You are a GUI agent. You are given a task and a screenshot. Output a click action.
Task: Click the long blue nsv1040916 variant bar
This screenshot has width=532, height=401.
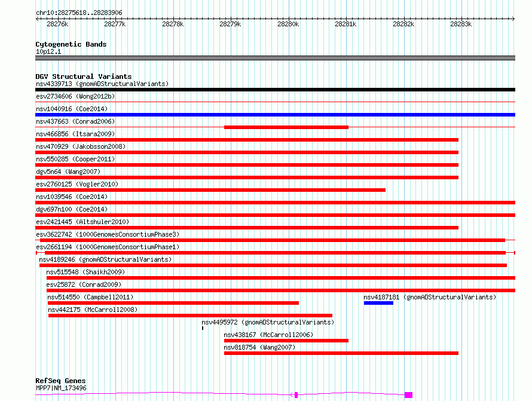(x=275, y=115)
